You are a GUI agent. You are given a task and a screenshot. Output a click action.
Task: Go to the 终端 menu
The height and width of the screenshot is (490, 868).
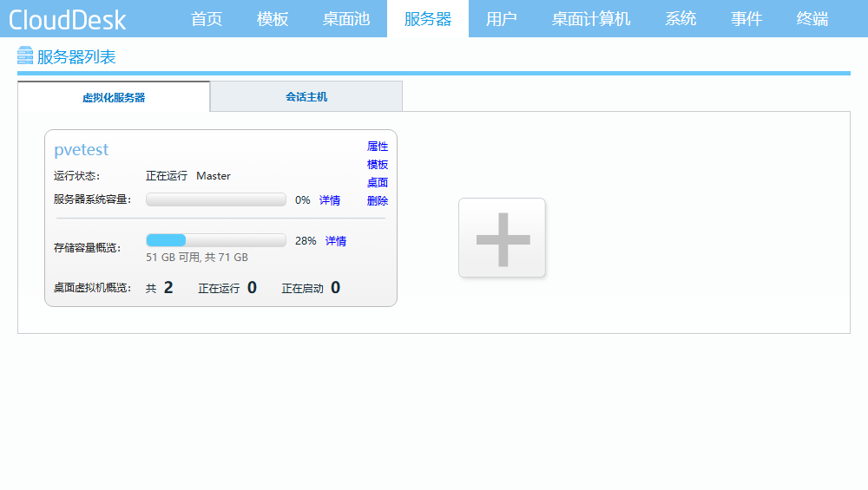(812, 19)
